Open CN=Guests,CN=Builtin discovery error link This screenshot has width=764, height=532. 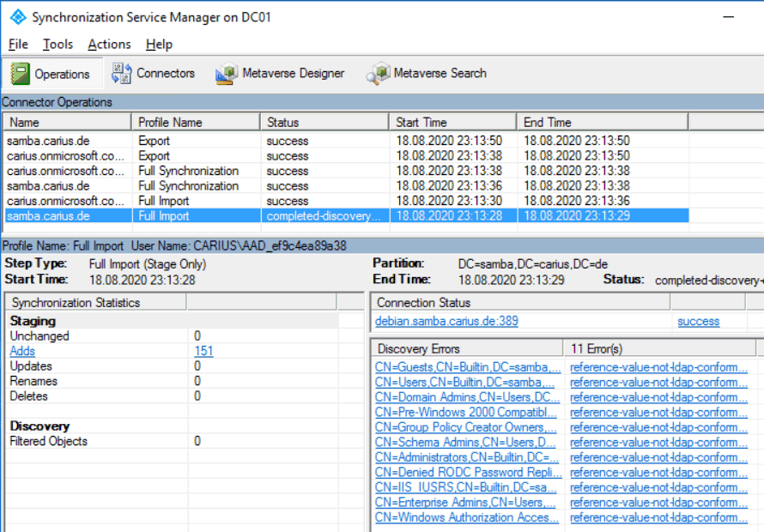tap(468, 367)
